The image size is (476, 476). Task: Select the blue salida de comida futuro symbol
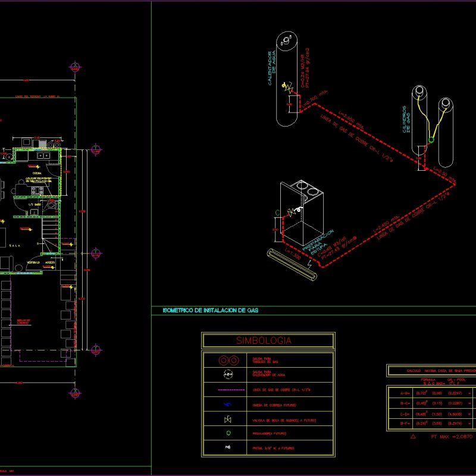[x=227, y=404]
